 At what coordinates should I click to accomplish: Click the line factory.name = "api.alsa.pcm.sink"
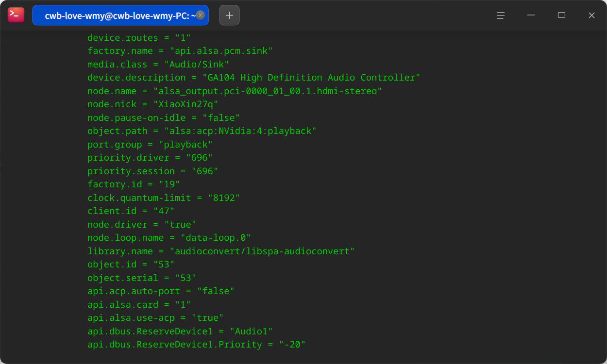pos(180,51)
